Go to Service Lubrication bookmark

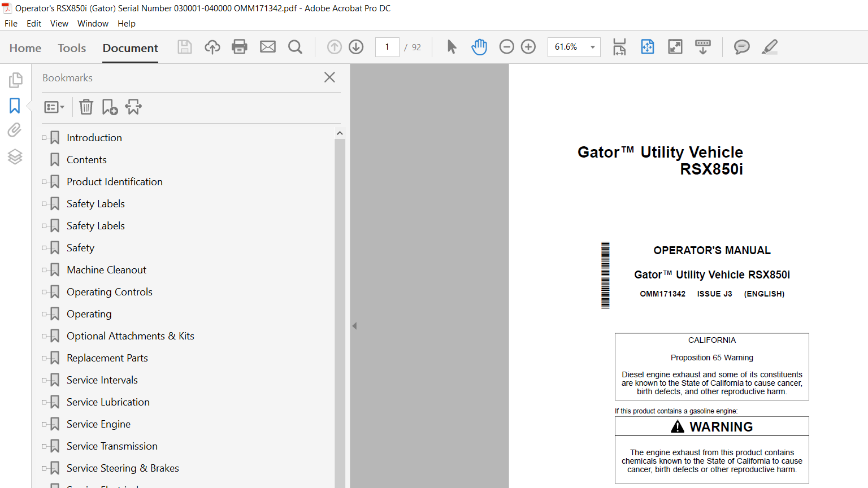point(108,402)
